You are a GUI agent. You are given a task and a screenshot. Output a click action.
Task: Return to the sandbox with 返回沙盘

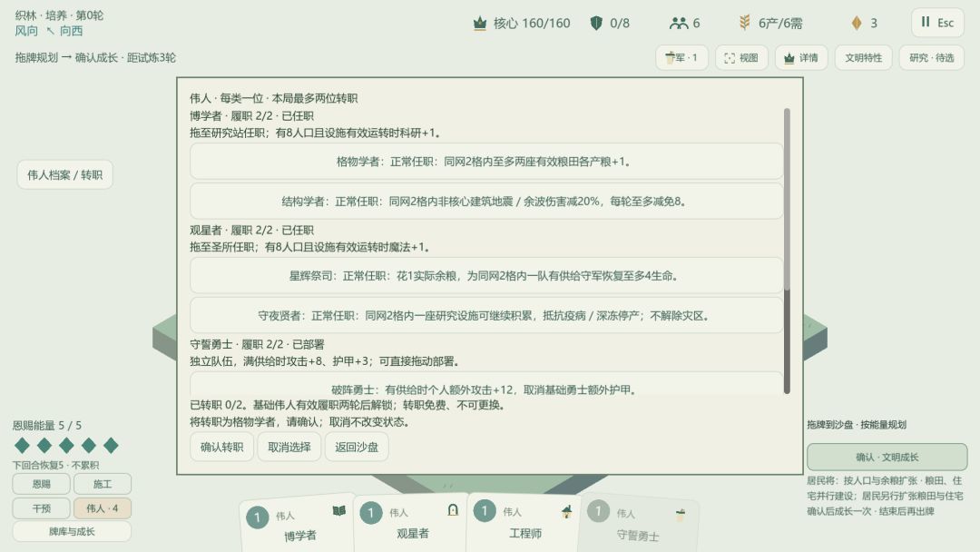[357, 447]
